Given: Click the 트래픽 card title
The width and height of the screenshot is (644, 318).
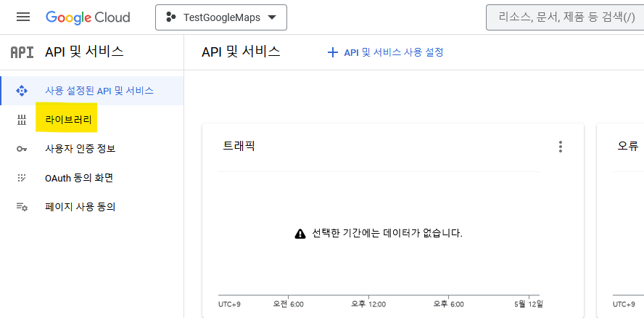Looking at the screenshot, I should pos(239,146).
